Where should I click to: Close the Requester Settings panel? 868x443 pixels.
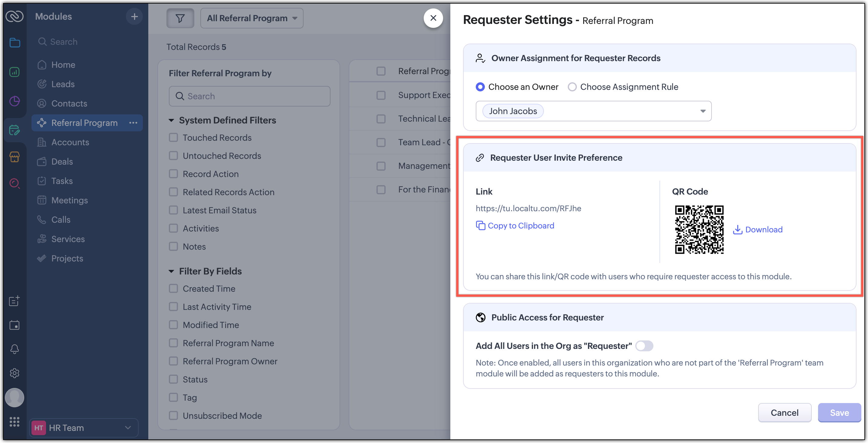click(x=433, y=18)
